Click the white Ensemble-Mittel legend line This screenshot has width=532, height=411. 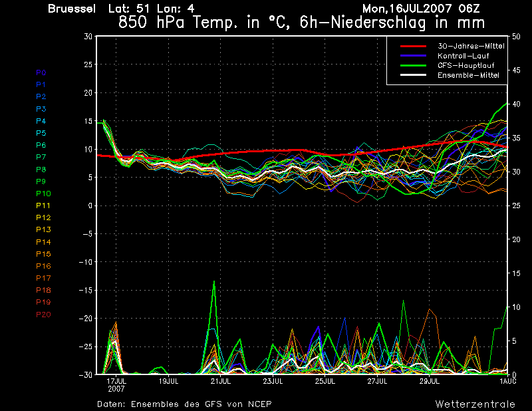tap(413, 74)
